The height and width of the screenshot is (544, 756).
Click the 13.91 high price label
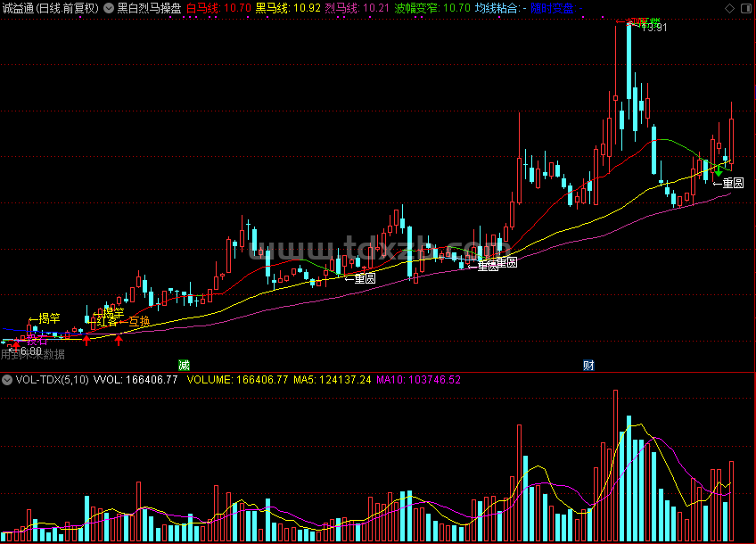coord(654,28)
